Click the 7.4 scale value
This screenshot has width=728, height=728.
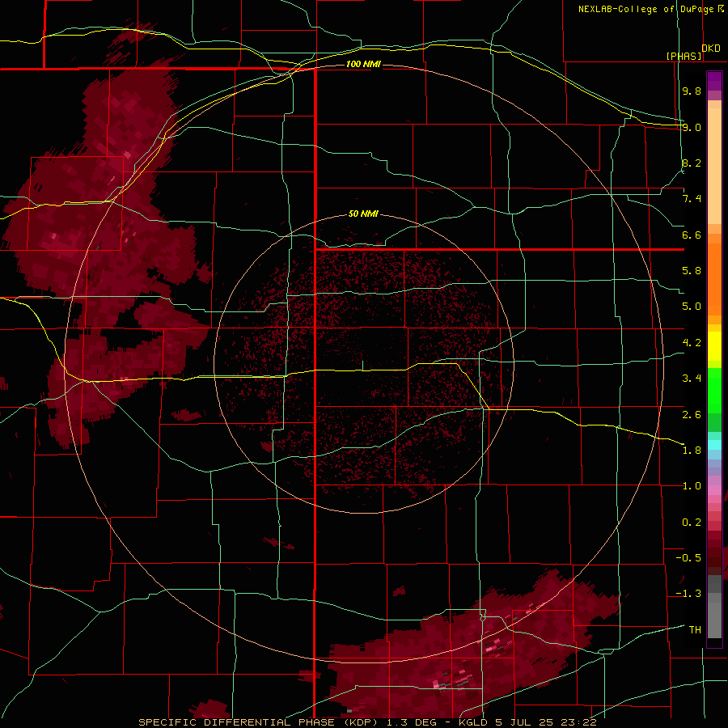pyautogui.click(x=692, y=199)
